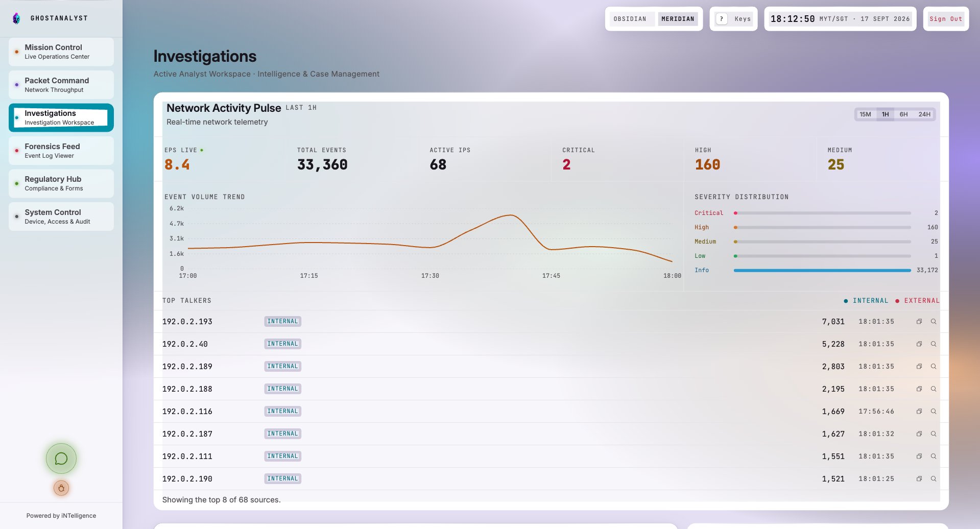
Task: Click the Active IPs value 68
Action: coord(438,164)
